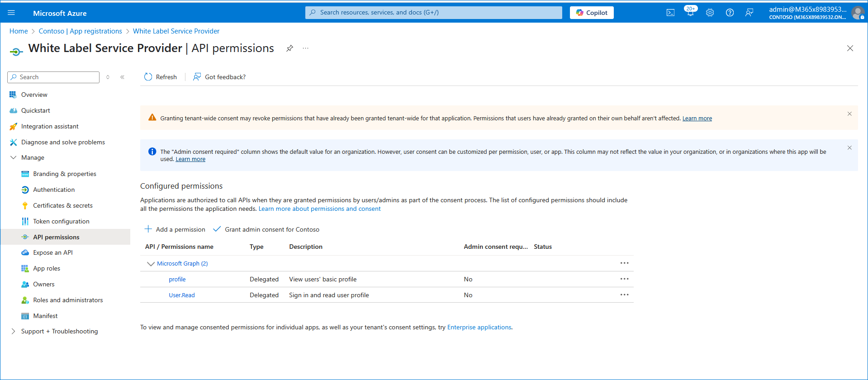The height and width of the screenshot is (380, 868).
Task: Refresh the permissions list
Action: 160,77
